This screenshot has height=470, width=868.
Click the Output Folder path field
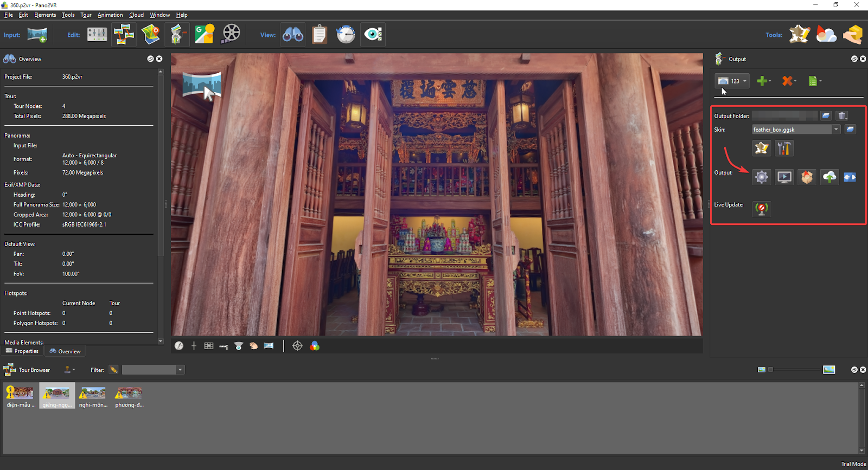[x=784, y=115]
